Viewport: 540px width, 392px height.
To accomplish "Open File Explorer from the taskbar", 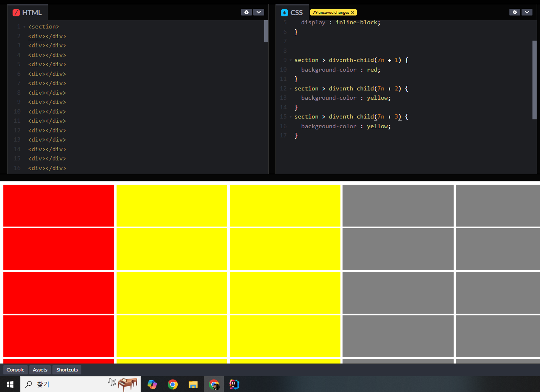I will [193, 384].
